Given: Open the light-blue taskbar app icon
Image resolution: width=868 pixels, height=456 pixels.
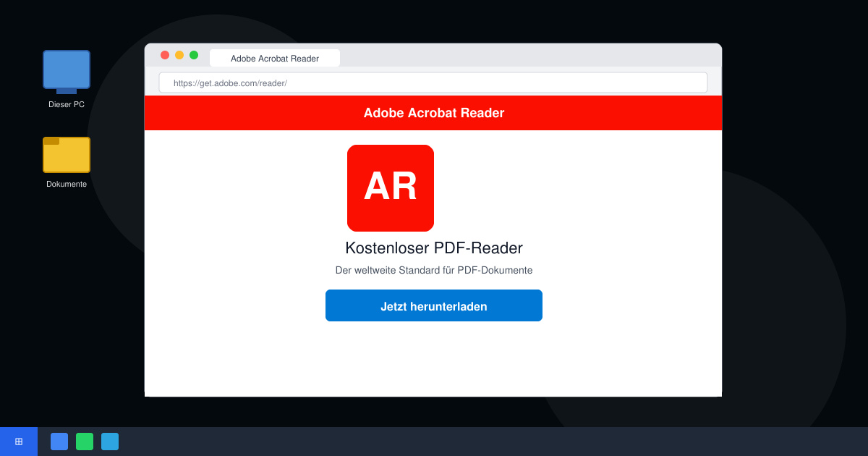Looking at the screenshot, I should coord(110,442).
